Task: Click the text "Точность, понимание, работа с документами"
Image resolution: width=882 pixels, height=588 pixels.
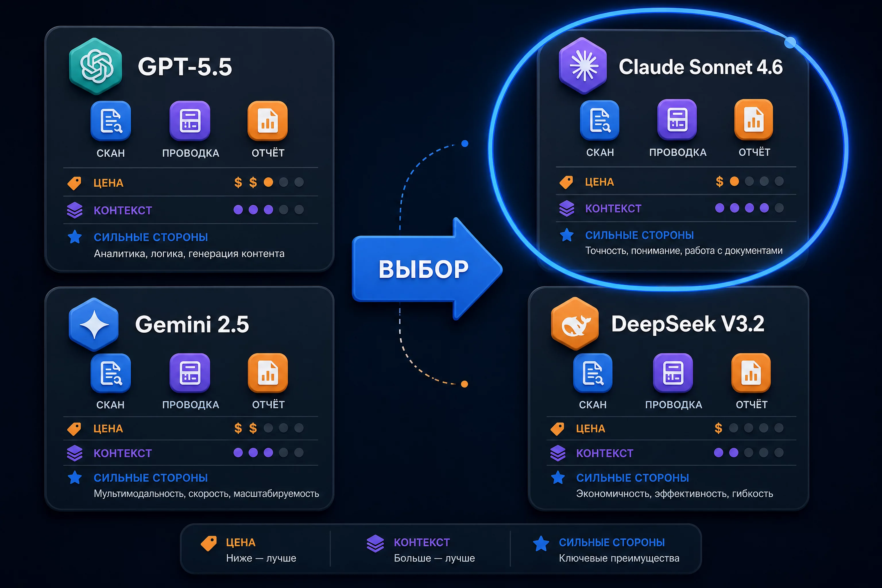Action: pyautogui.click(x=684, y=251)
